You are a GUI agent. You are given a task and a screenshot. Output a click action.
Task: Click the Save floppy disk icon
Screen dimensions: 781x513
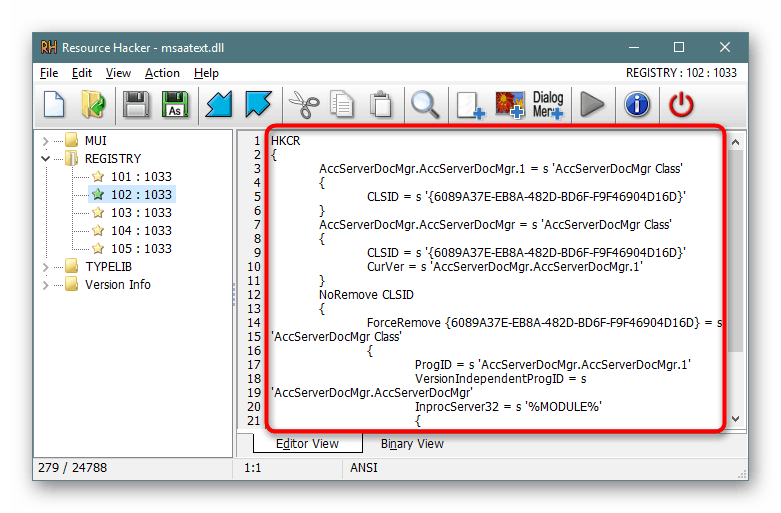point(136,105)
